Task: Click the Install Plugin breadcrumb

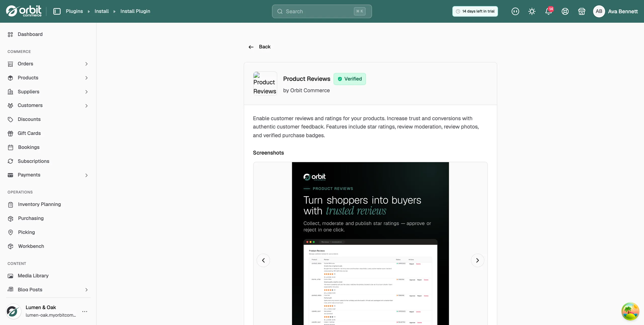Action: 135,11
